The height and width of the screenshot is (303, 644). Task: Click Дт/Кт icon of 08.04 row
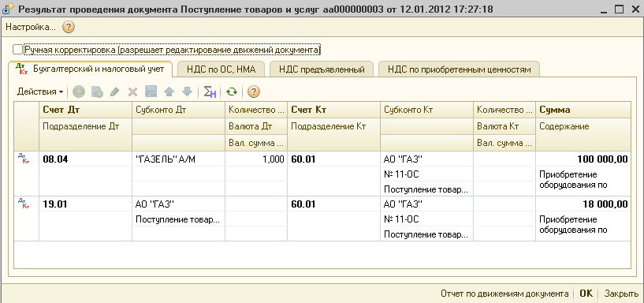24,158
